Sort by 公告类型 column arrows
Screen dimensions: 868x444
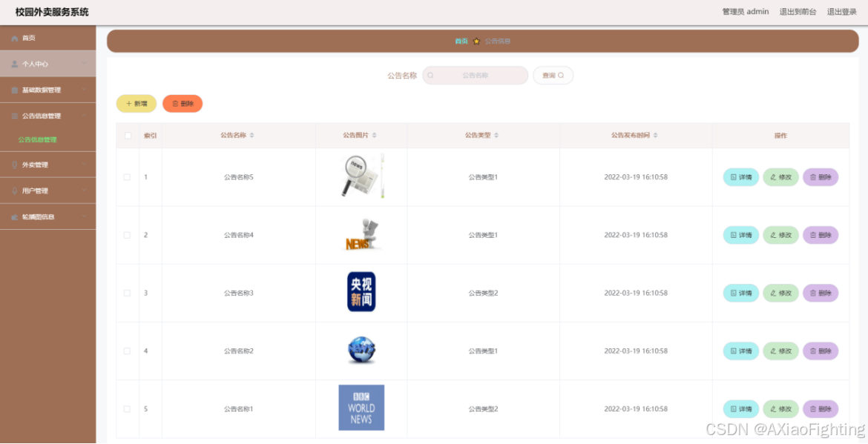tap(496, 136)
